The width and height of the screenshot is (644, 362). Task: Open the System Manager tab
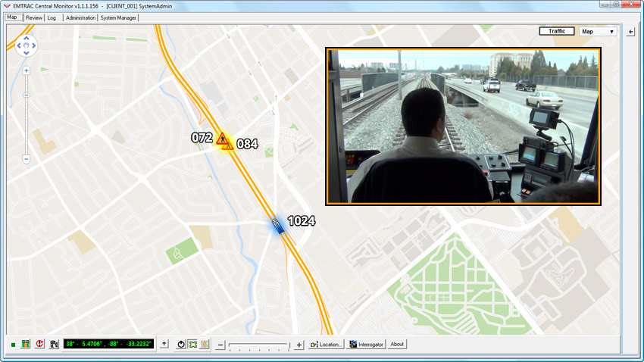(x=118, y=17)
